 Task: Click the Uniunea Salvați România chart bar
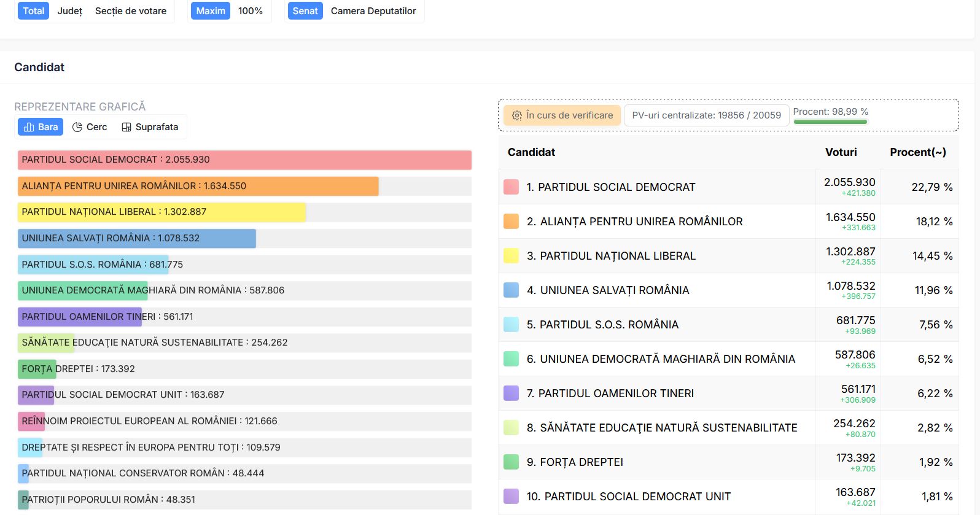tap(137, 238)
